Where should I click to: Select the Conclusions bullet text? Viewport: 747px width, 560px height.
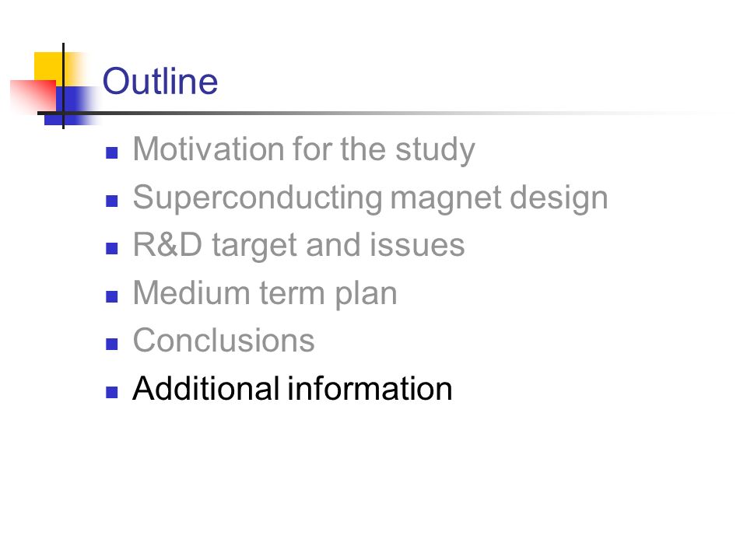pos(223,341)
